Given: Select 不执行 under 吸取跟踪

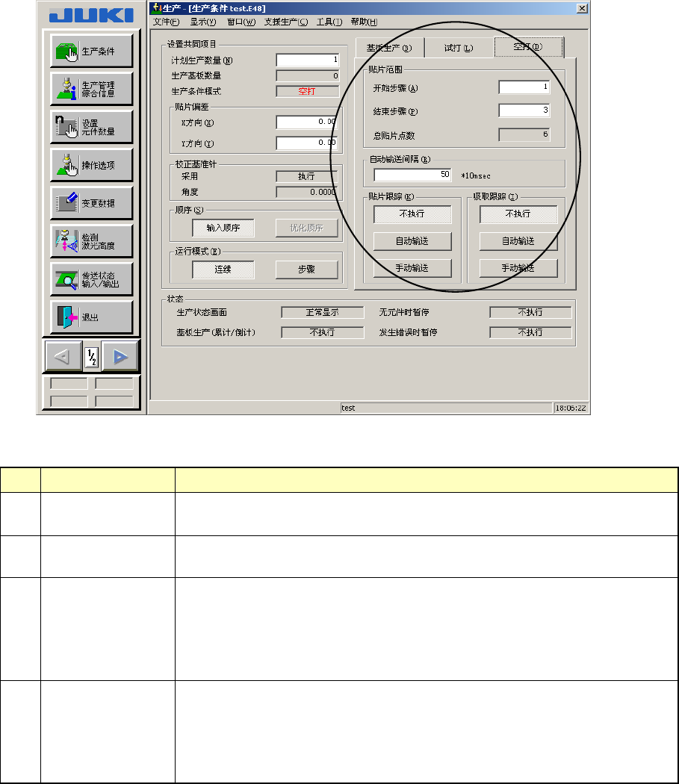Looking at the screenshot, I should coord(518,214).
